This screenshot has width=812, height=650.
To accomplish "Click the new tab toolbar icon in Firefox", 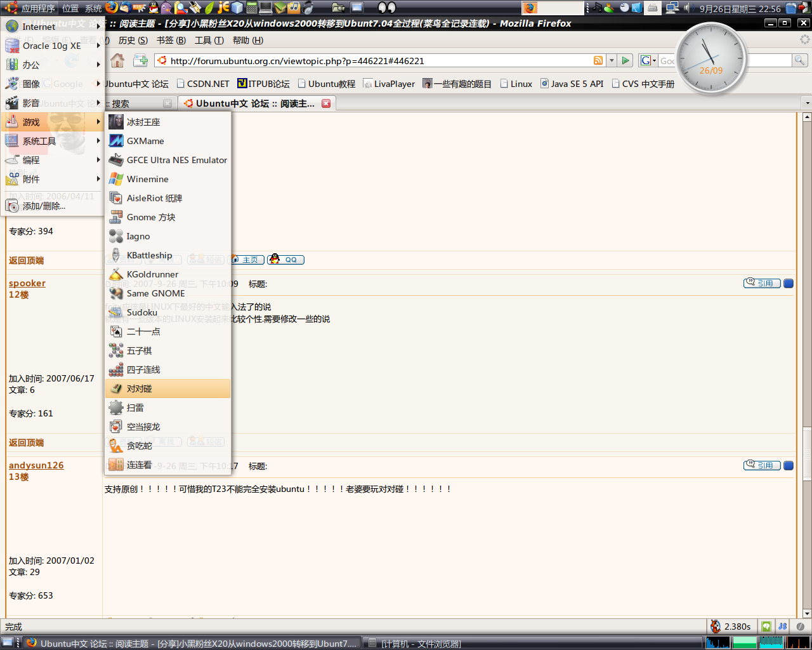I will (x=141, y=60).
